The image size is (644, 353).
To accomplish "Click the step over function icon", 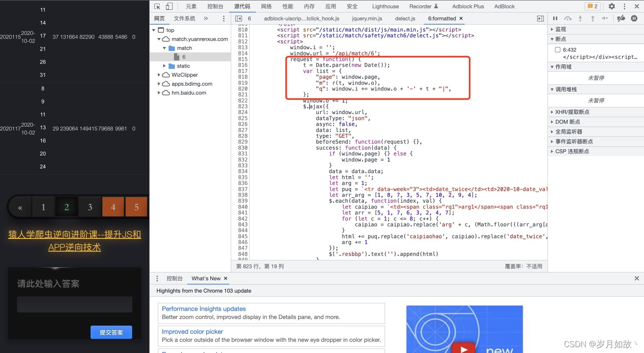I will 568,18.
